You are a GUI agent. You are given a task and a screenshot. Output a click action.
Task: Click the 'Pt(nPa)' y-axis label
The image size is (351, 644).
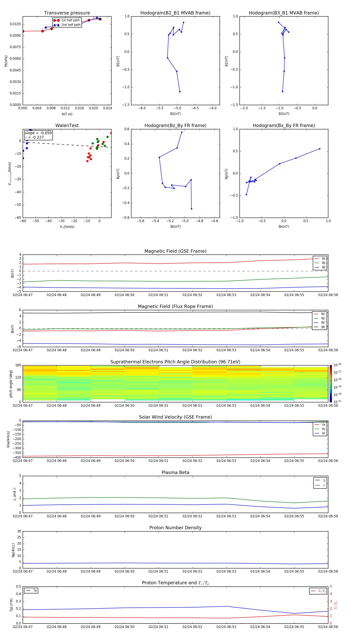coord(6,61)
